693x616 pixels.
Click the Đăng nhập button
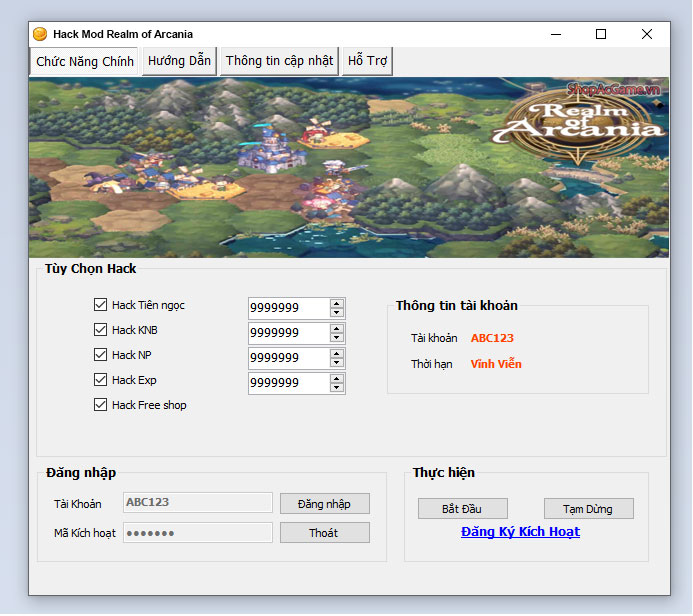pyautogui.click(x=325, y=504)
